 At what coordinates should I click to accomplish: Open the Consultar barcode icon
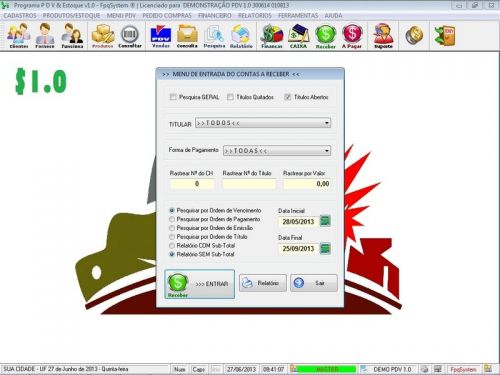[130, 36]
